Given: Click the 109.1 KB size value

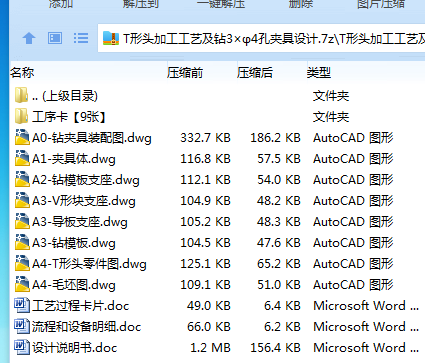Looking at the screenshot, I should (205, 285).
